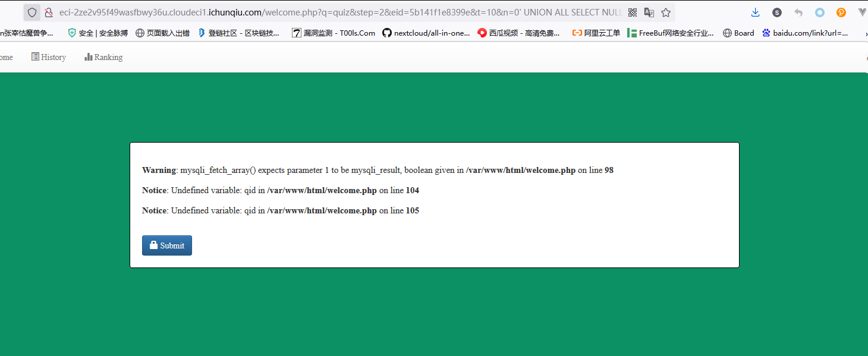Click the translate page icon

[649, 12]
